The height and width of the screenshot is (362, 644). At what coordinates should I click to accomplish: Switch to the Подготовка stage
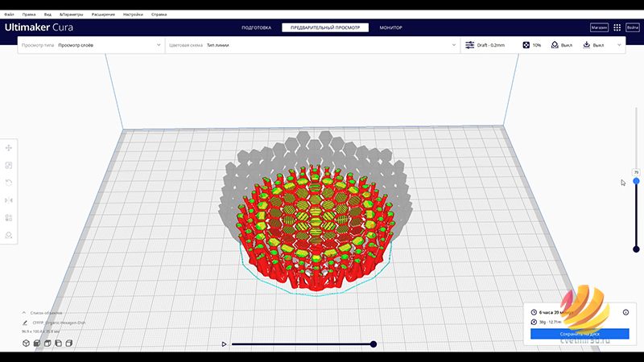(x=256, y=27)
